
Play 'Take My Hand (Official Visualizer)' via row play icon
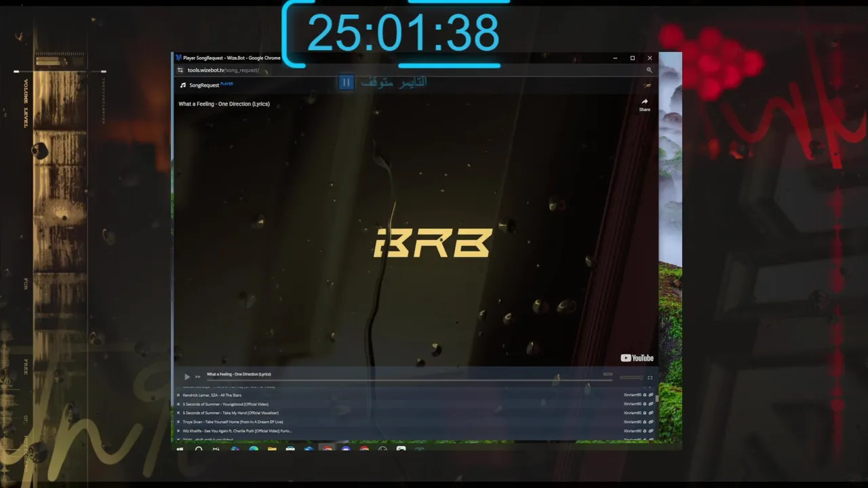(x=645, y=413)
